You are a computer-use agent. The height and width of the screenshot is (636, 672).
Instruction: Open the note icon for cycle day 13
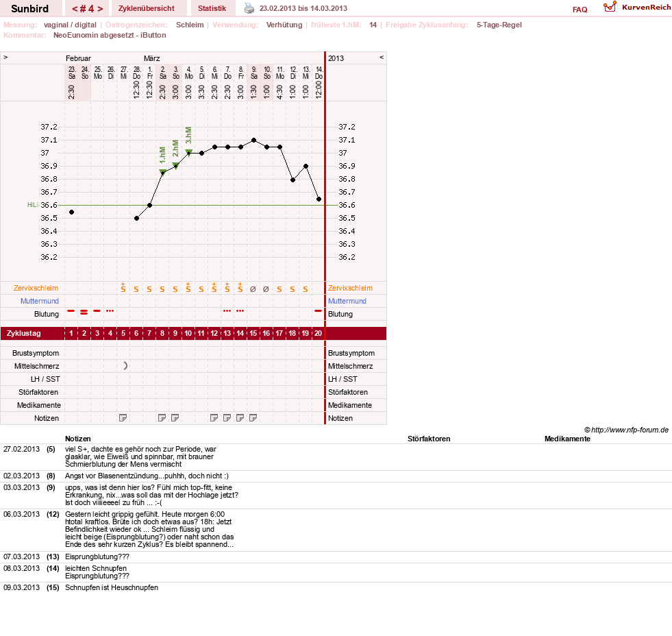(227, 417)
